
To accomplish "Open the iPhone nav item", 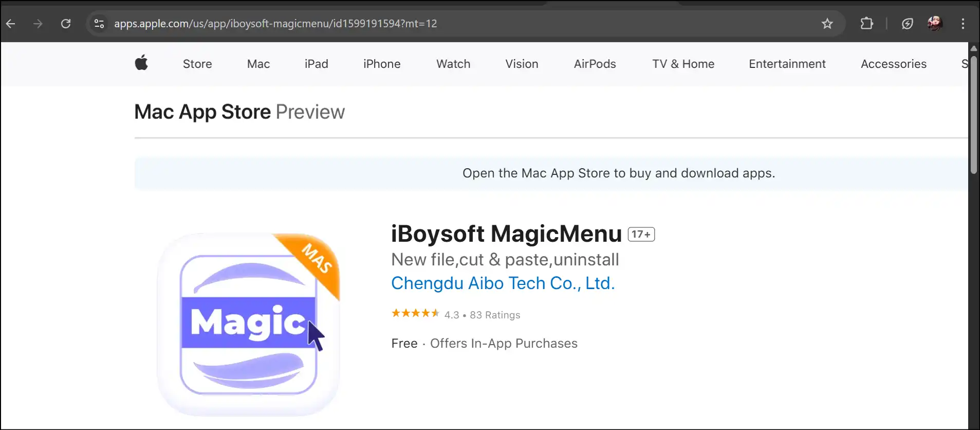I will click(382, 64).
